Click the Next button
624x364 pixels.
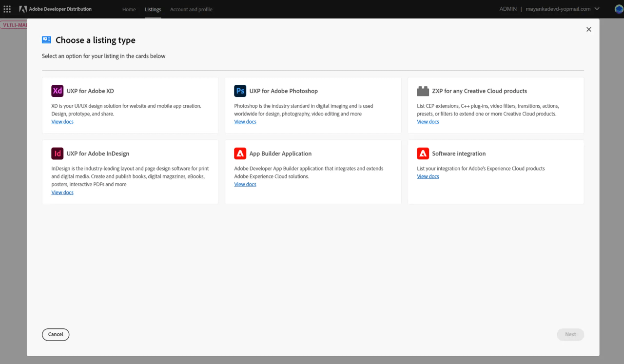click(570, 334)
